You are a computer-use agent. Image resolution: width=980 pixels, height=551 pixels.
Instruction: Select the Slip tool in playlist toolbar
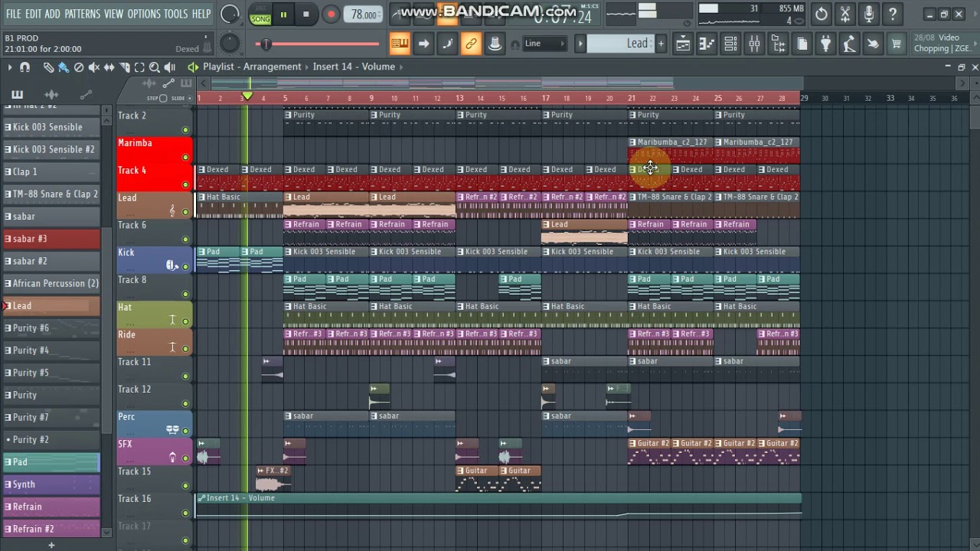[109, 67]
